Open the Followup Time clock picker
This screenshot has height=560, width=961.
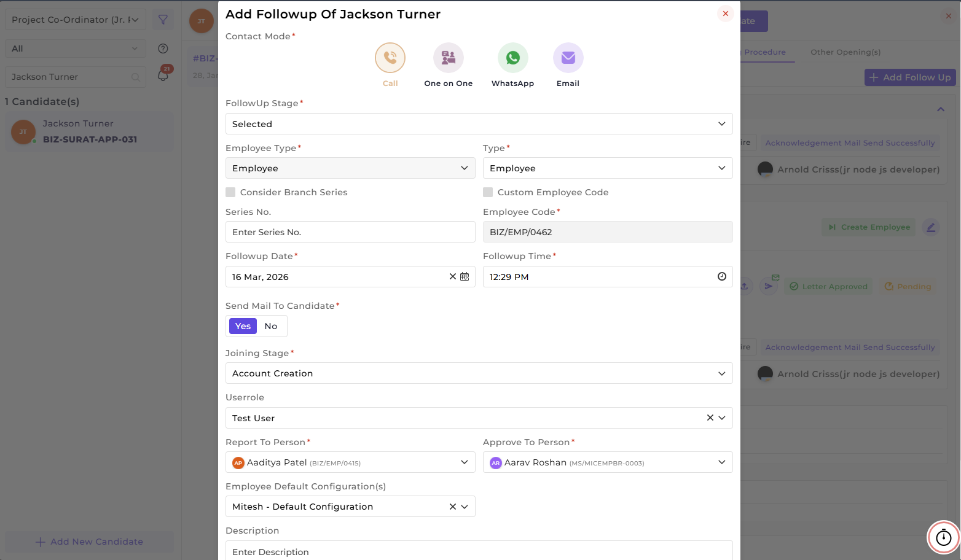(722, 276)
